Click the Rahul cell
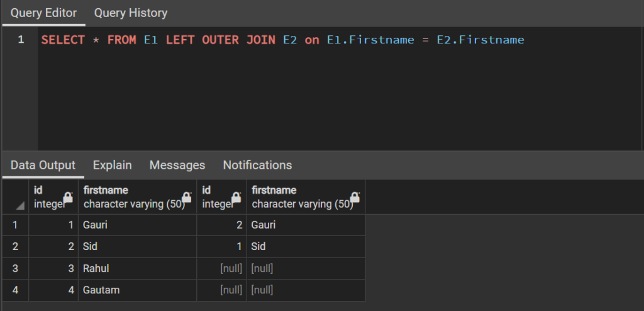The height and width of the screenshot is (311, 644). click(x=138, y=269)
